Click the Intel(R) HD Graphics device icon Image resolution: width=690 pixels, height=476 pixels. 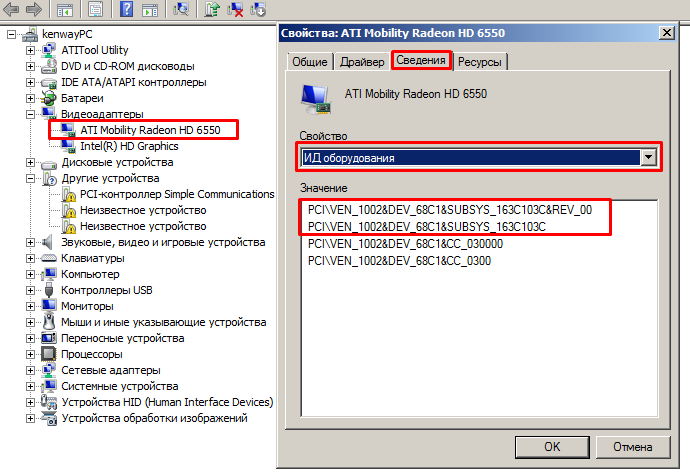pos(68,146)
